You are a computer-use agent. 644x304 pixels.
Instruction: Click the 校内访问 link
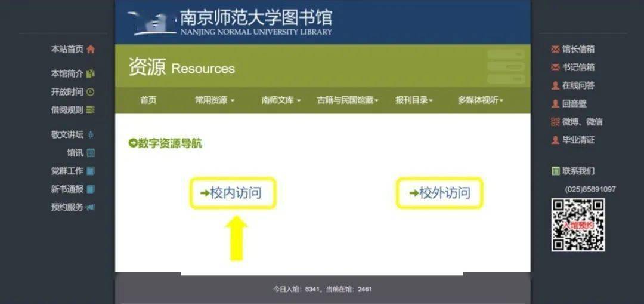coord(233,193)
